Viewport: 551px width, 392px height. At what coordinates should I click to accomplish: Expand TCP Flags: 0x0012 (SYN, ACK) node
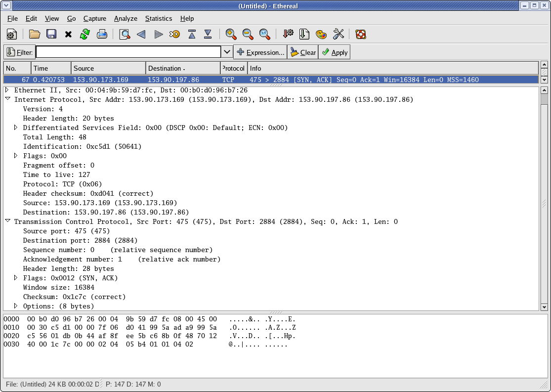pos(16,278)
